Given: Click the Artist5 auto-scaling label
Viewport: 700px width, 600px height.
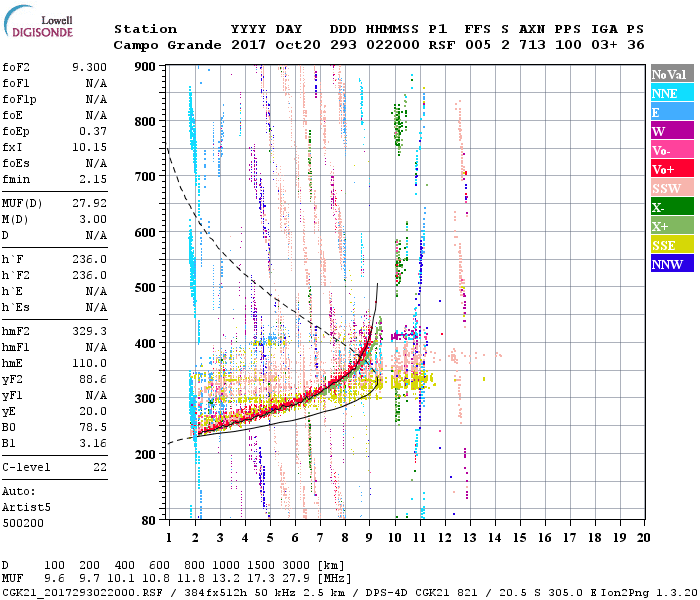Looking at the screenshot, I should 26,508.
